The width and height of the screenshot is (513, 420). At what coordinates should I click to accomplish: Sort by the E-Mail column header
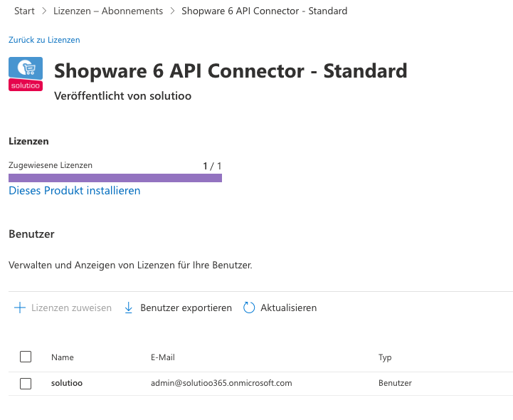click(x=163, y=357)
